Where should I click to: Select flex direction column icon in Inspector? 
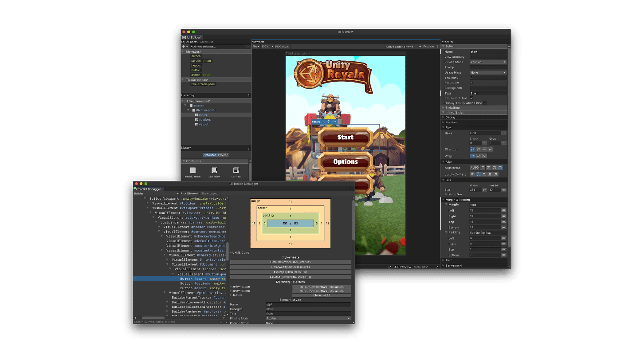(472, 149)
